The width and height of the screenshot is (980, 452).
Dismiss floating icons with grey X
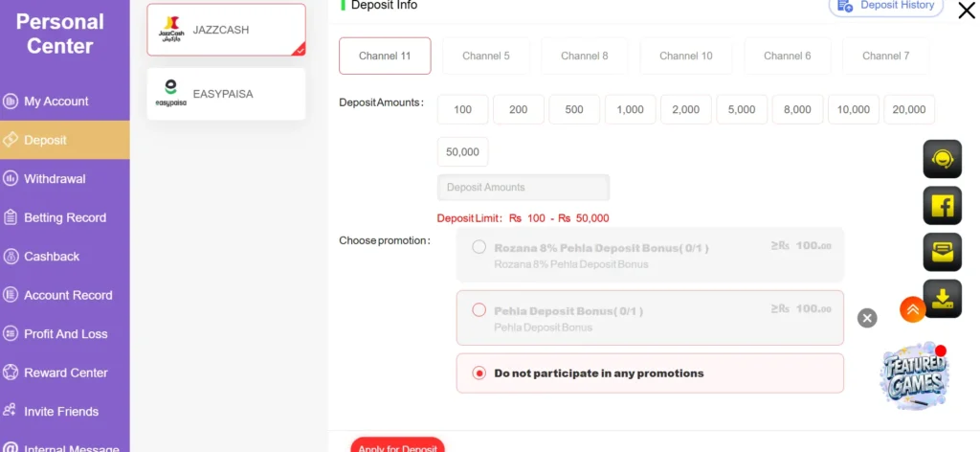click(x=867, y=318)
